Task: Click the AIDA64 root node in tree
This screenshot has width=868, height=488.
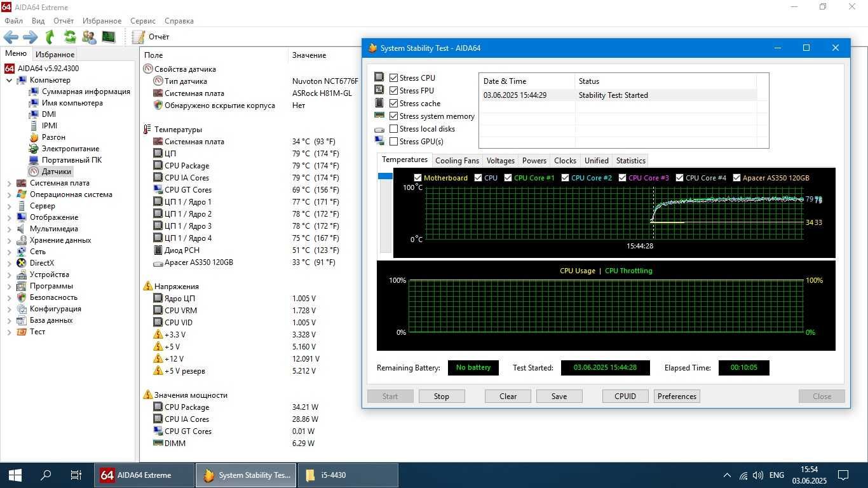Action: [x=42, y=69]
